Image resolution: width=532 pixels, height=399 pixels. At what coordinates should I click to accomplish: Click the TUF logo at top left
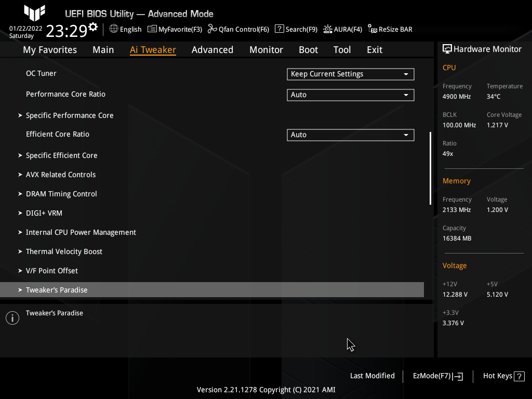[35, 13]
